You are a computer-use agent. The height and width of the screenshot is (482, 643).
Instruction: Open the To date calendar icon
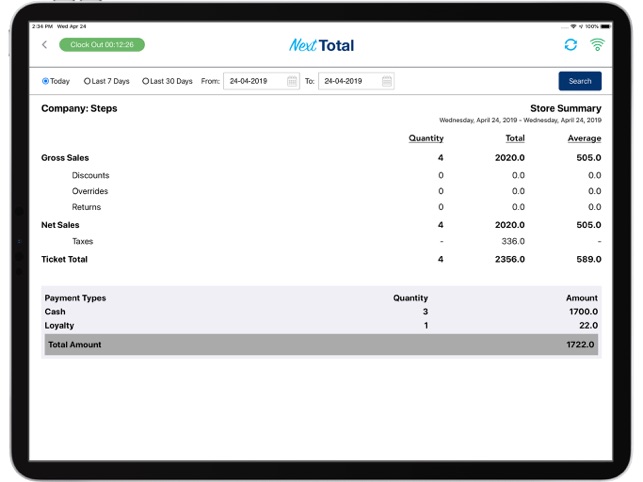point(387,81)
